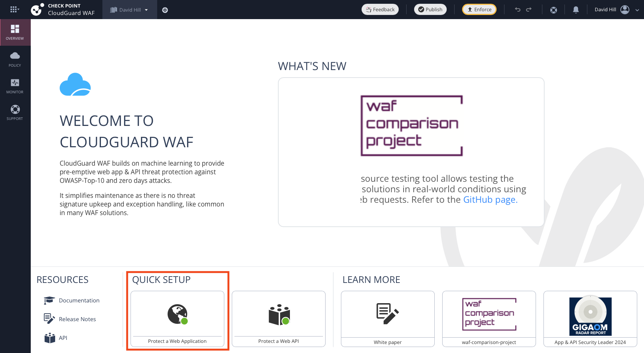Open the Documentation link
Screen dimensions: 644x353
[x=79, y=301]
